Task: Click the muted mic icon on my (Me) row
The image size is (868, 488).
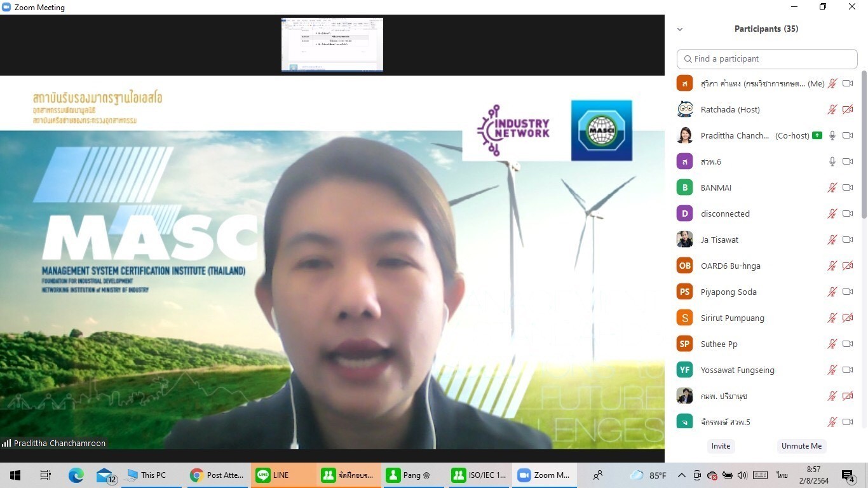Action: point(832,83)
